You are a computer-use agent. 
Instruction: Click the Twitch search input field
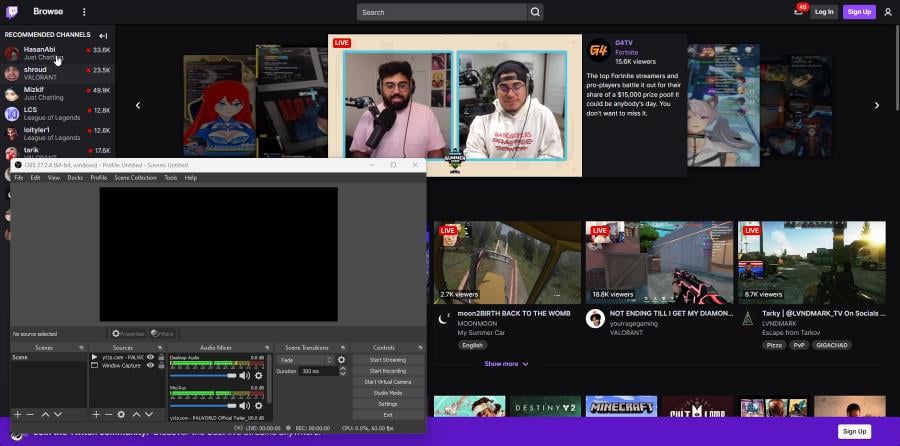coord(441,12)
